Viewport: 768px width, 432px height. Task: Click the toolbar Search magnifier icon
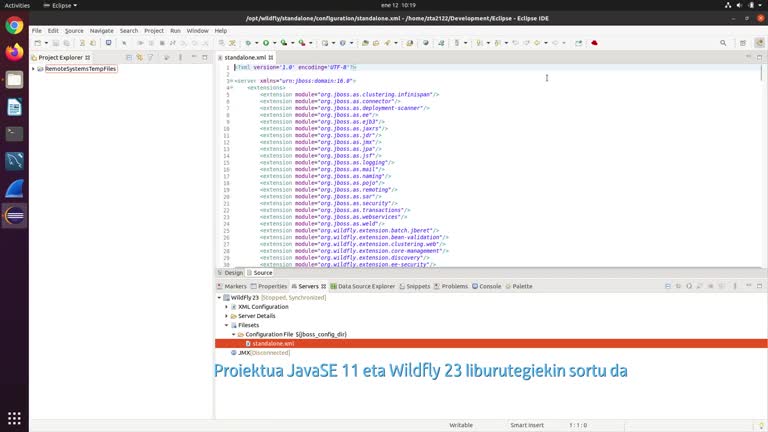[x=723, y=43]
